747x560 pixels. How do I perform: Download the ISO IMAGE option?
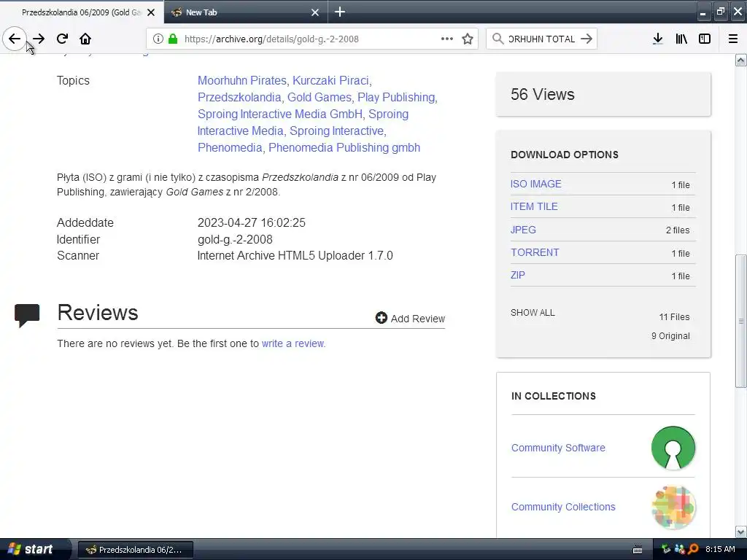[536, 184]
